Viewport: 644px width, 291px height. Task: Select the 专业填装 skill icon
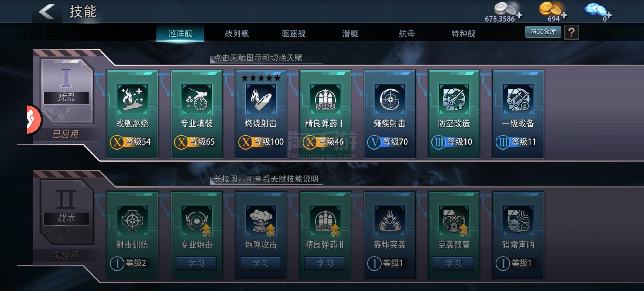click(x=197, y=99)
